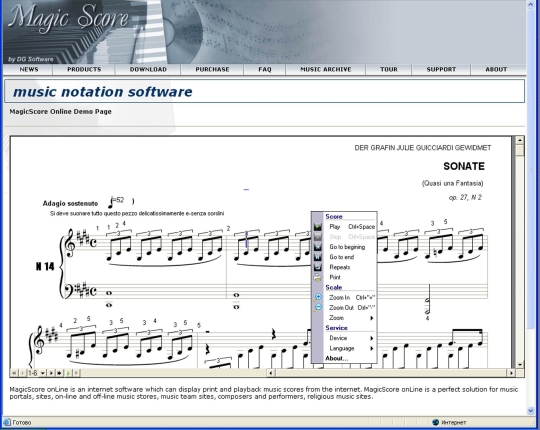Open the TOUR navigation link
540x430 pixels.
click(x=389, y=70)
